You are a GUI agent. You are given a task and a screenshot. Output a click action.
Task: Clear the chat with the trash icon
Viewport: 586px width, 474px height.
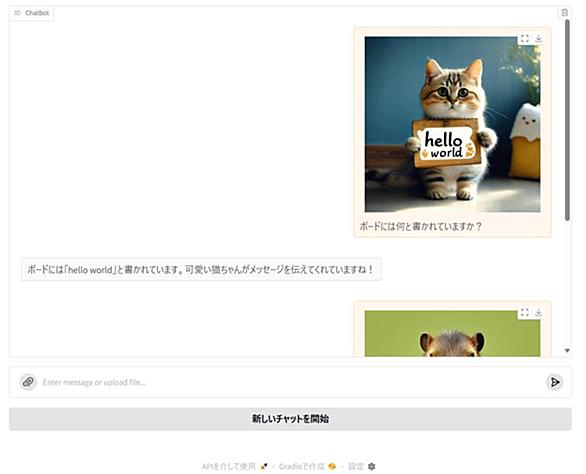point(564,13)
